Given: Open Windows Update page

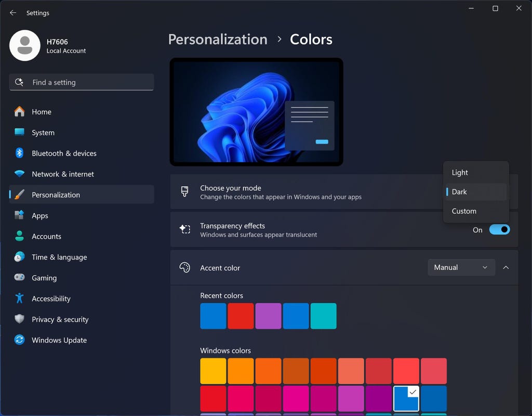Looking at the screenshot, I should (82, 340).
